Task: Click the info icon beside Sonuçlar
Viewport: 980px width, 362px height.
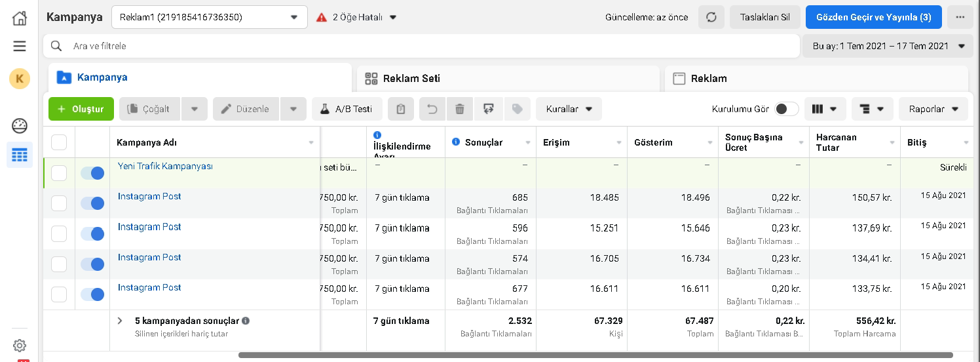Action: [x=456, y=142]
